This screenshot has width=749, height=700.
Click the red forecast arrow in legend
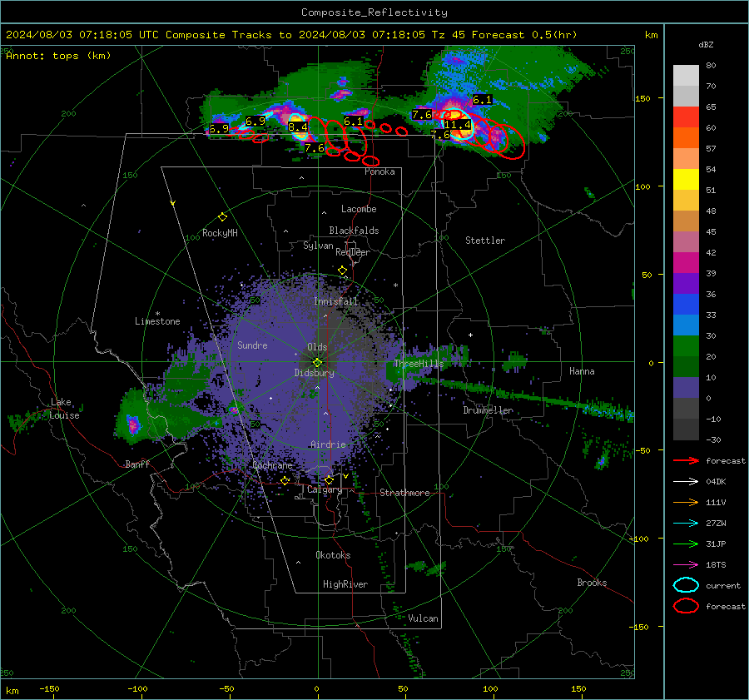click(686, 460)
